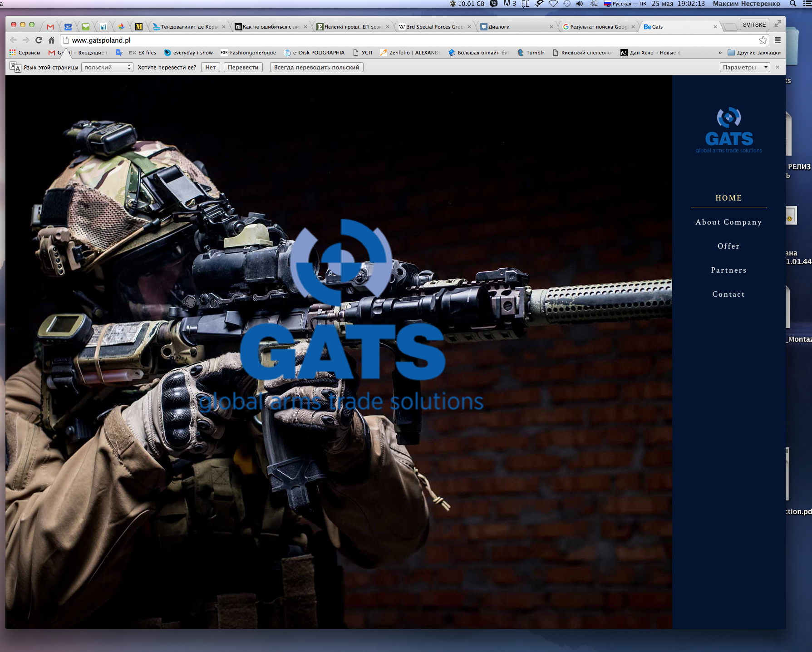Image resolution: width=812 pixels, height=652 pixels.
Task: Open the Максим Нестеренко user menu
Action: tap(746, 4)
